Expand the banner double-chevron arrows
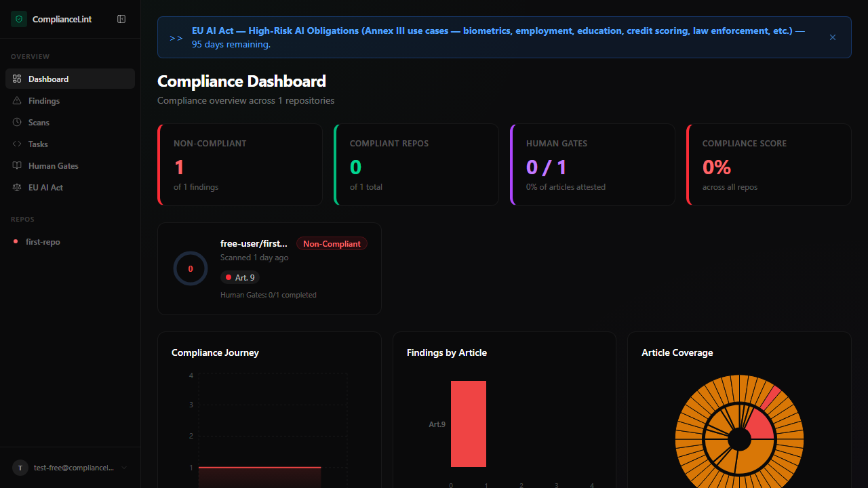Image resolution: width=868 pixels, height=488 pixels. click(176, 38)
